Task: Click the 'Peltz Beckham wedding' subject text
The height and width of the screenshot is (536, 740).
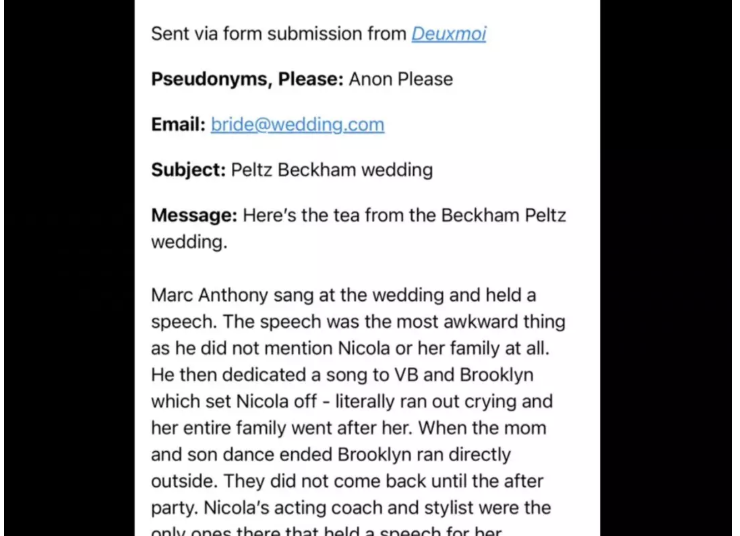Action: tap(332, 170)
